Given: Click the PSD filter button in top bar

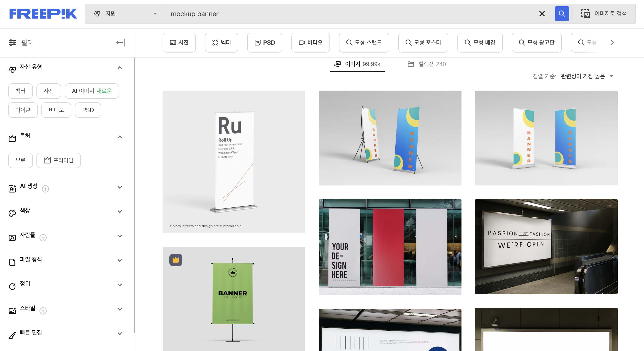Looking at the screenshot, I should point(264,43).
